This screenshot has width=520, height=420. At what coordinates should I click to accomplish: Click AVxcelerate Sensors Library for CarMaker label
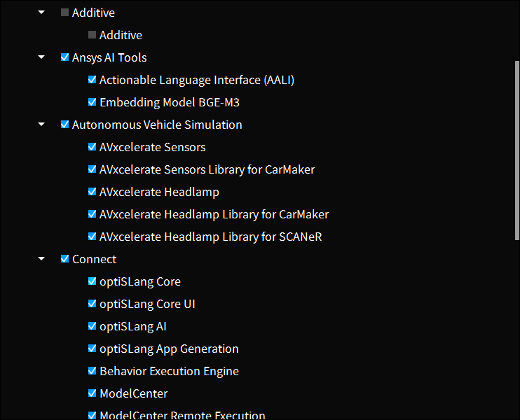point(207,169)
